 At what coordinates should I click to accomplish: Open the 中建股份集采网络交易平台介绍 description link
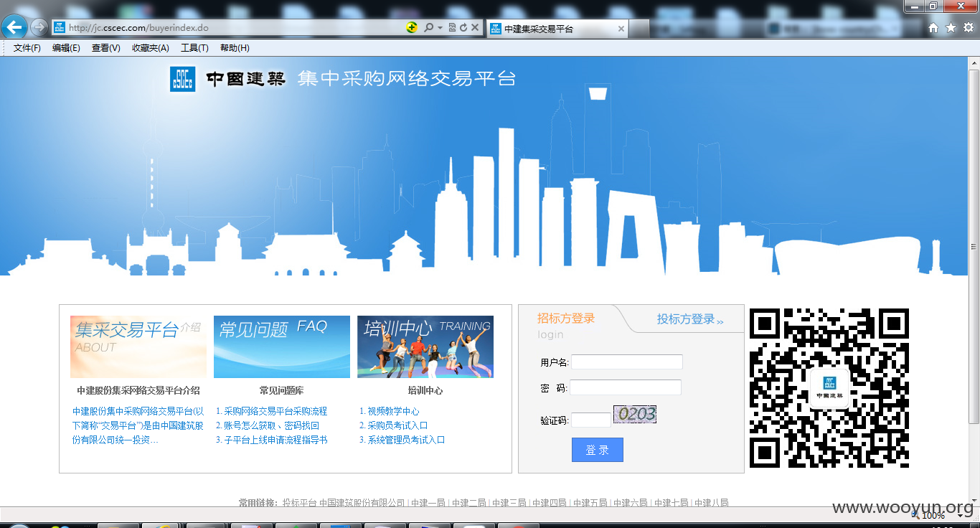pyautogui.click(x=138, y=425)
